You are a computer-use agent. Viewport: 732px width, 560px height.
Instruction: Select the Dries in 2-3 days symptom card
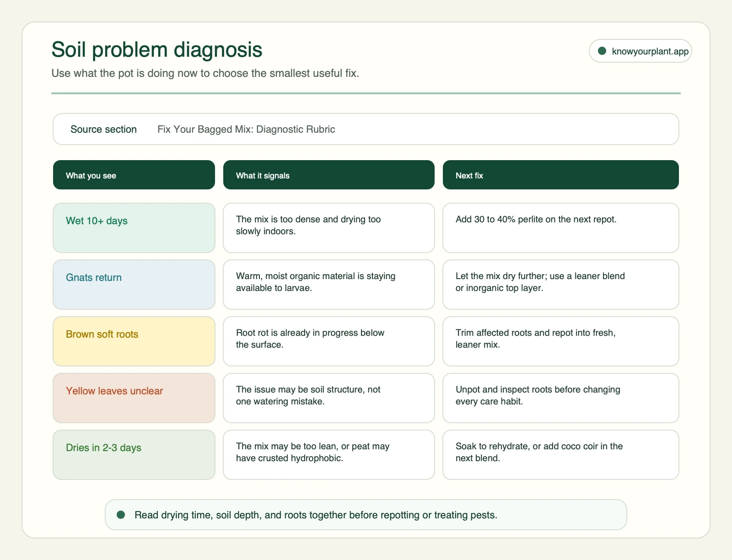(x=134, y=455)
